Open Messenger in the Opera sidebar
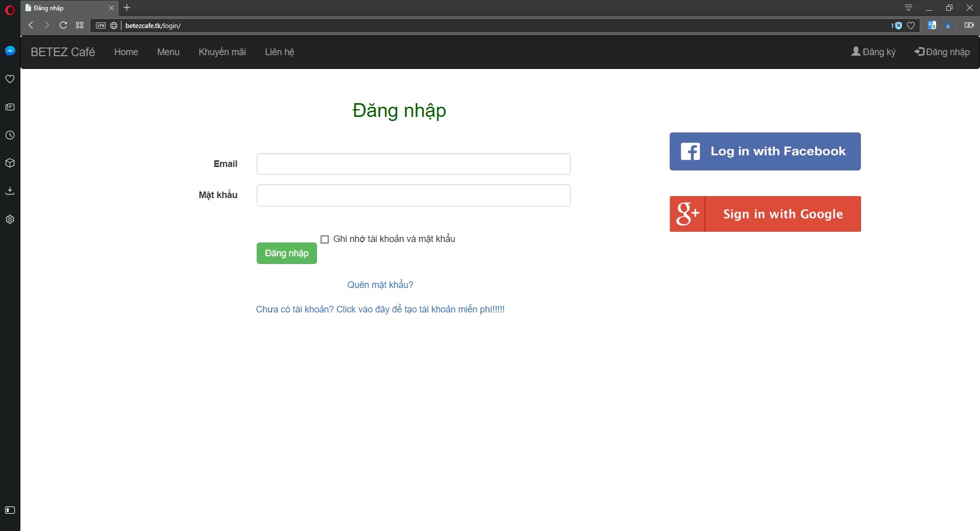The width and height of the screenshot is (980, 531). 10,51
